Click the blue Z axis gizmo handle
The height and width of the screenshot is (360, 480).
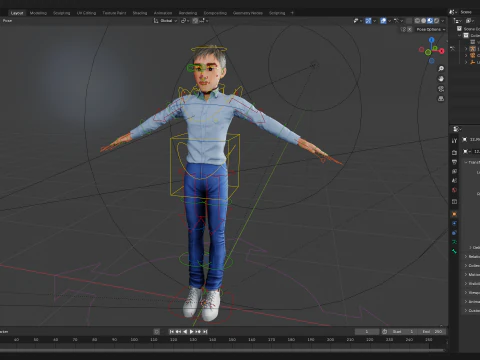pos(432,40)
